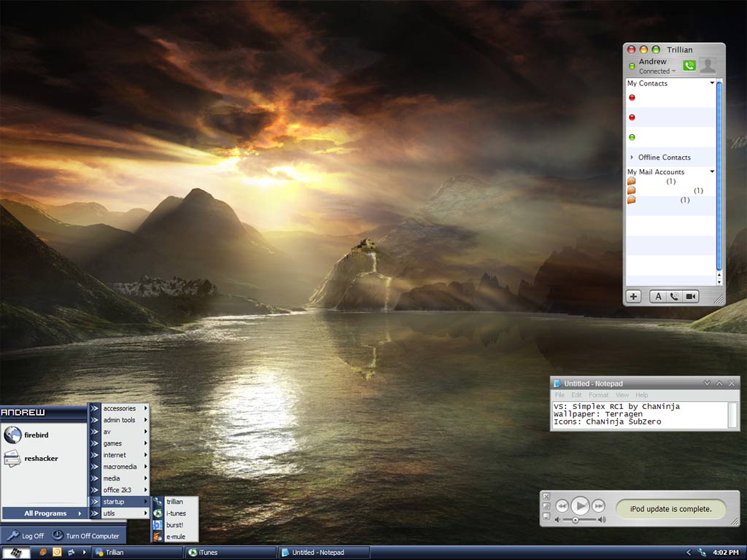Click the Trillian system tray icon
747x560 pixels.
(702, 553)
